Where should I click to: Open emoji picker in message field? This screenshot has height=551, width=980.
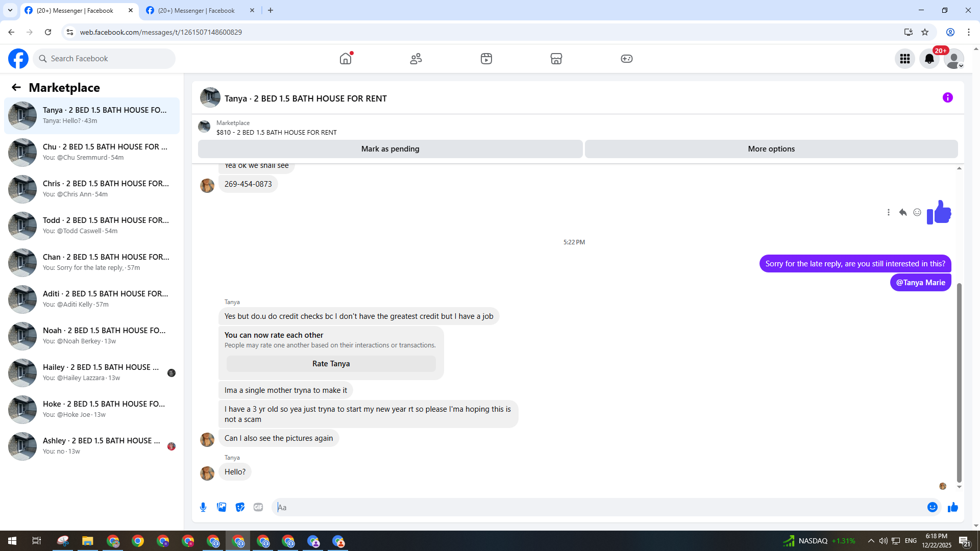click(932, 507)
